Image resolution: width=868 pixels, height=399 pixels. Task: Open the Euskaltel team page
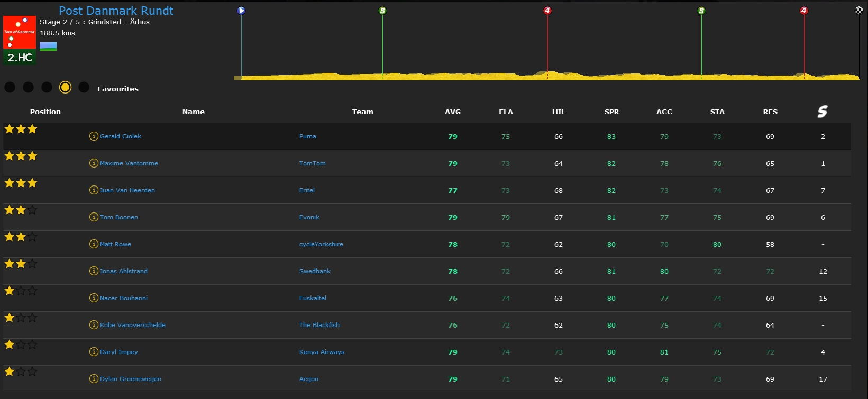pos(313,298)
